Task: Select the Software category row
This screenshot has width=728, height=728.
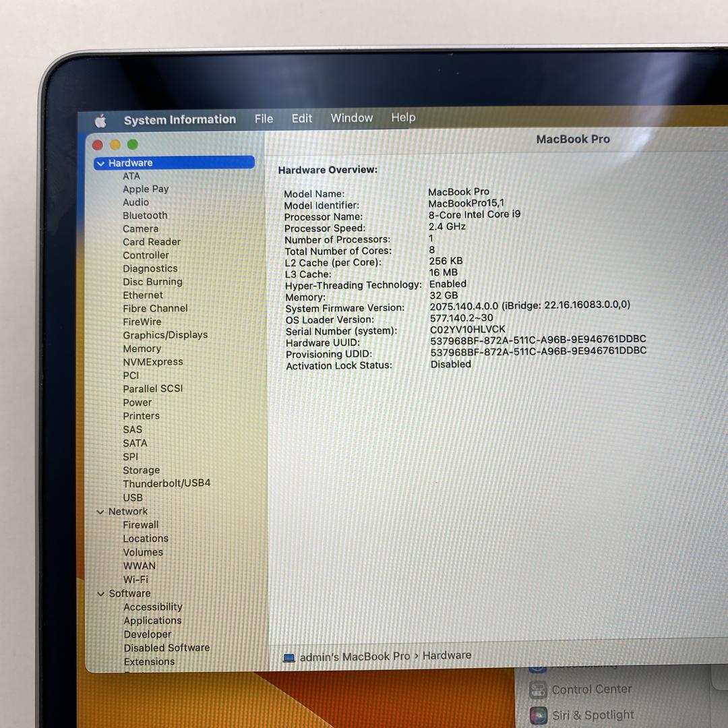Action: [x=129, y=593]
